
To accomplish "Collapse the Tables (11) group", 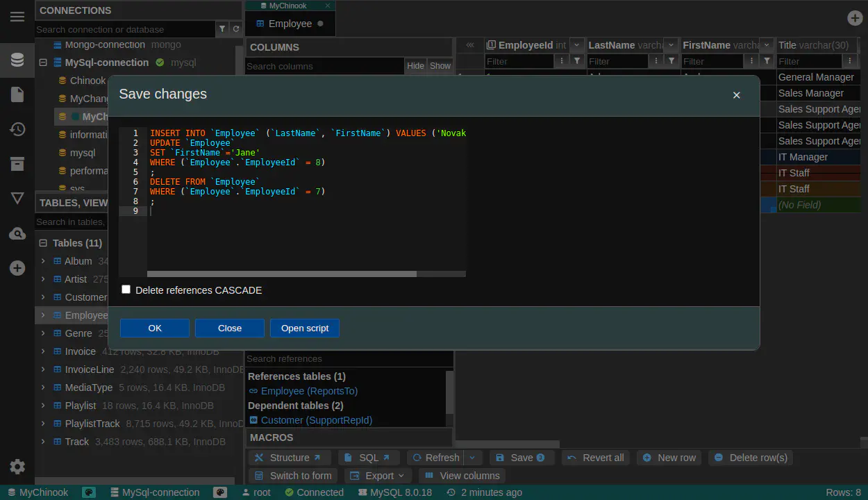I will pyautogui.click(x=43, y=243).
